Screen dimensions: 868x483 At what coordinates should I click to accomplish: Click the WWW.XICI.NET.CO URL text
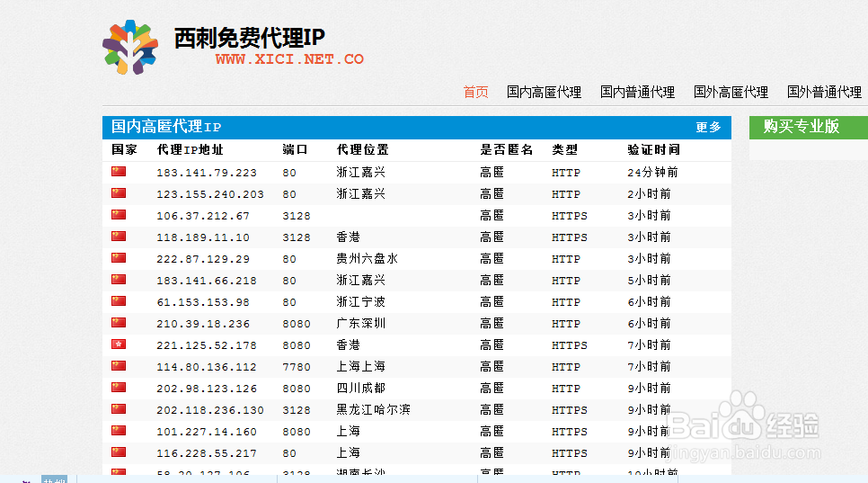(x=289, y=59)
